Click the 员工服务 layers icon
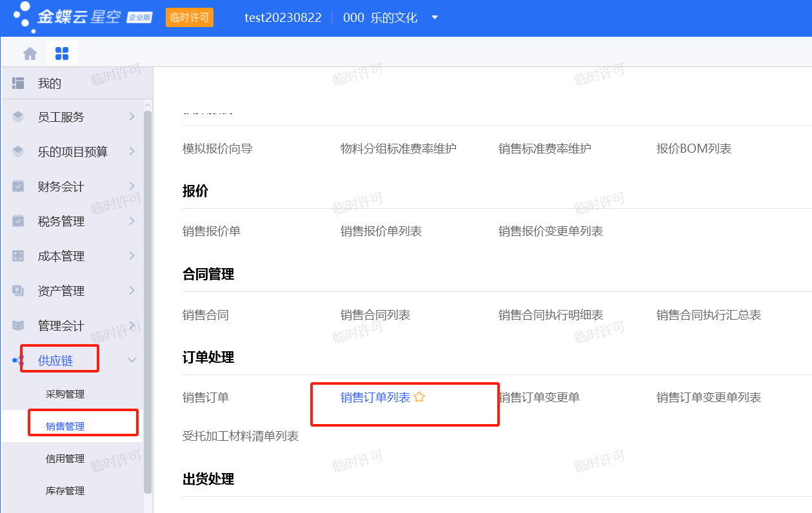 pyautogui.click(x=18, y=117)
